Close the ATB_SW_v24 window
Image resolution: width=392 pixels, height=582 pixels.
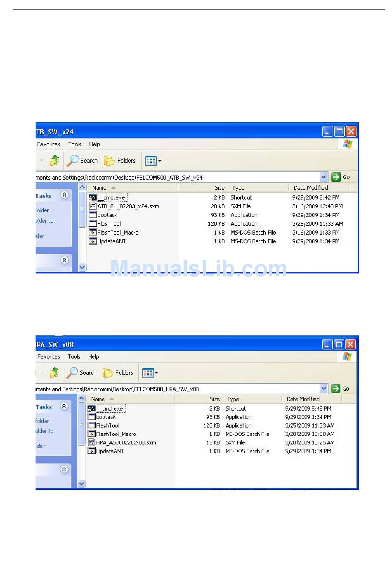tap(351, 131)
